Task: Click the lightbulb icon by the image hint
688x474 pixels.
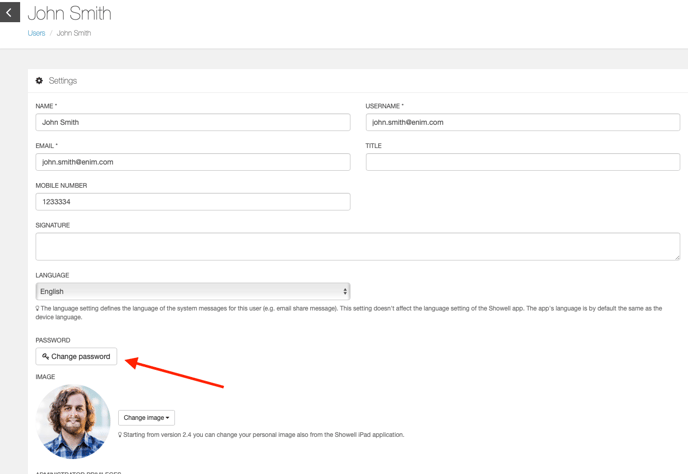Action: [x=120, y=434]
